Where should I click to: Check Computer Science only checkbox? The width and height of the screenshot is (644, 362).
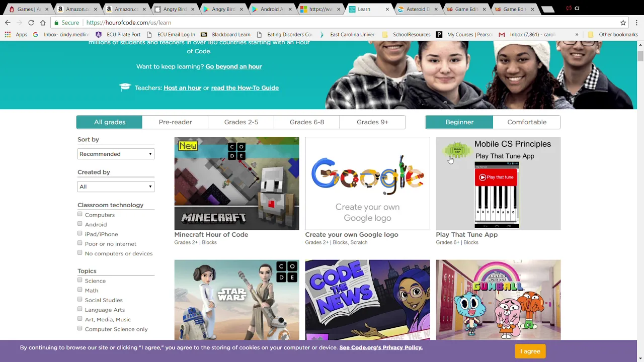click(80, 328)
